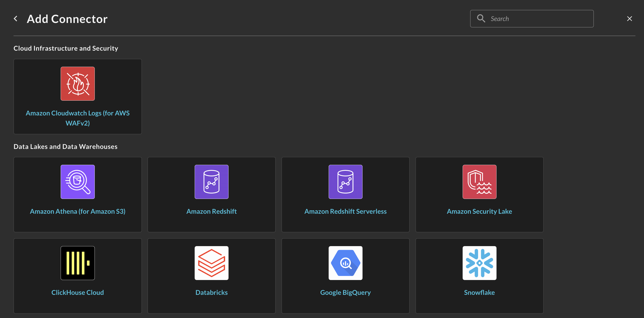
Task: Close the Add Connector dialog
Action: (x=630, y=18)
